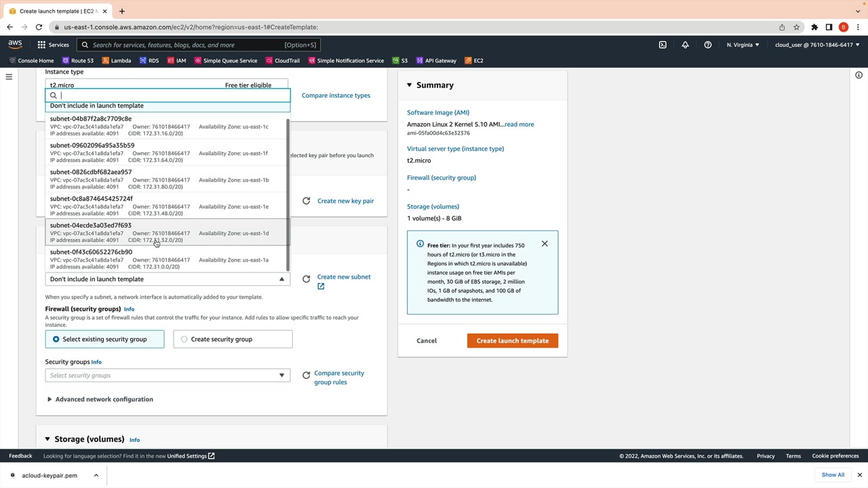Choose subnet-0f43c60652276cb90 in us-east-1a
The height and width of the screenshot is (488, 868).
point(167,259)
